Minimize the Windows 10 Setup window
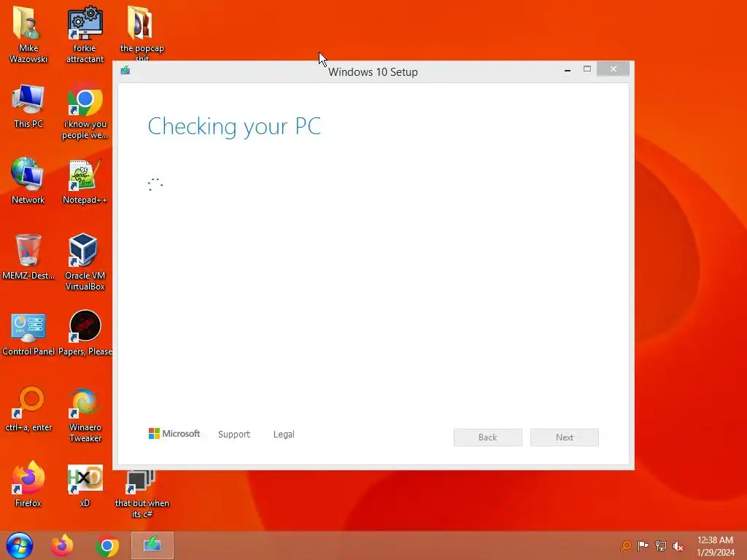Viewport: 747px width, 560px height. 568,70
